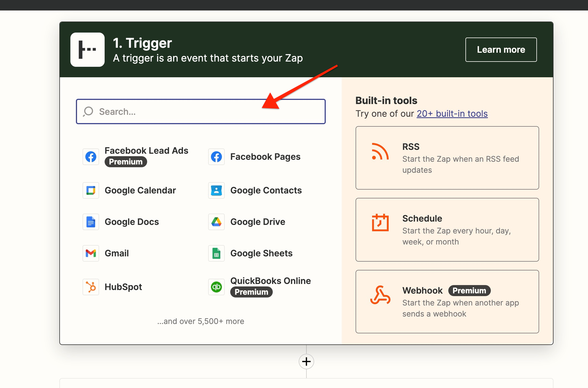The height and width of the screenshot is (388, 588).
Task: Choose QuickBooks Online label
Action: (x=271, y=281)
